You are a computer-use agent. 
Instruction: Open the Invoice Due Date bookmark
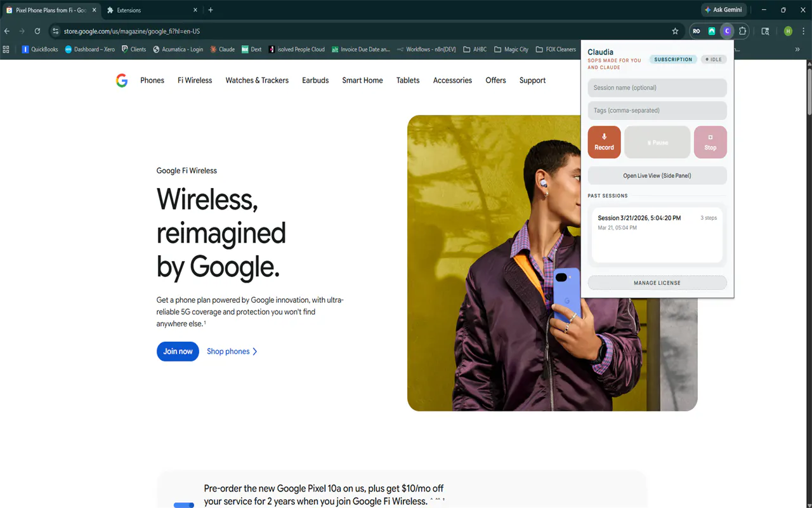click(361, 50)
